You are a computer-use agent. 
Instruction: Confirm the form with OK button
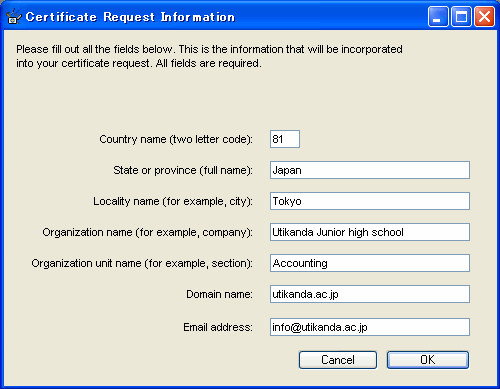[428, 360]
